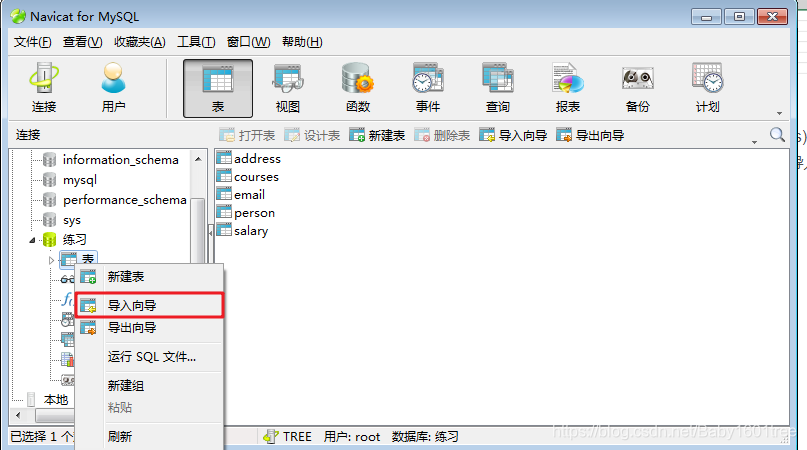Open the 视图 views toolbar icon
807x450 pixels.
[288, 88]
